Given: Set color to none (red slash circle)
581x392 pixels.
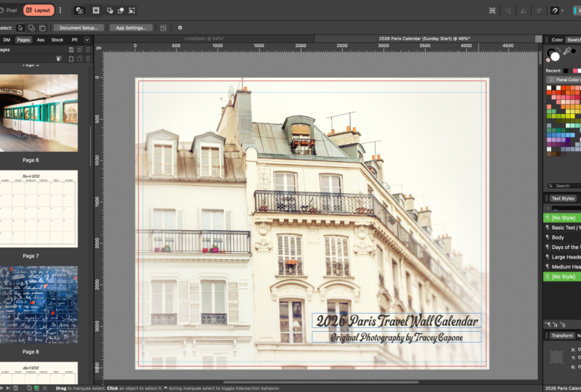Looking at the screenshot, I should click(x=548, y=60).
